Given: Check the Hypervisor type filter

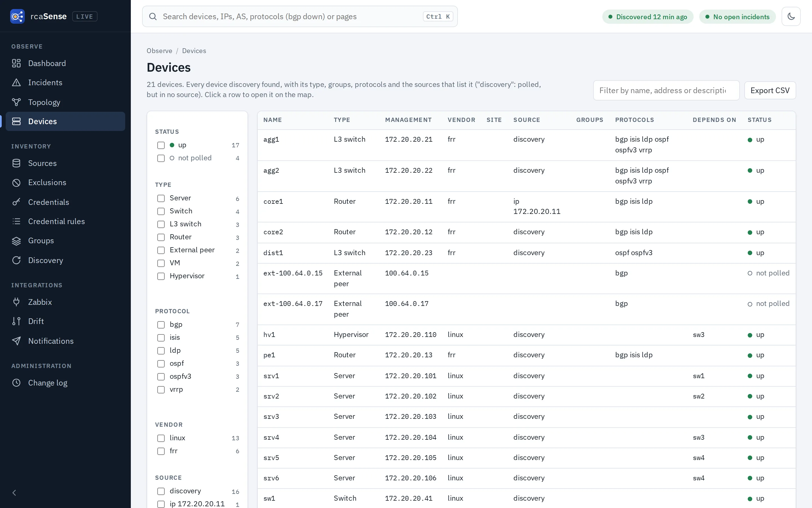Looking at the screenshot, I should click(x=161, y=276).
